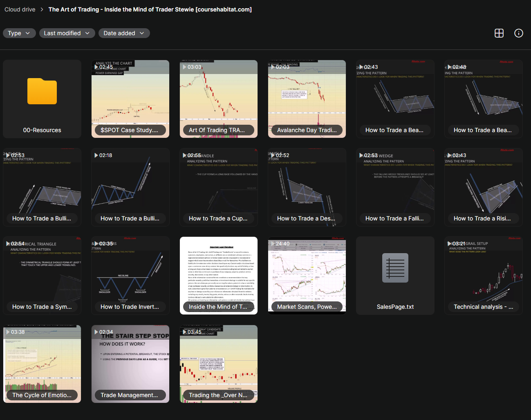Open the How to Trade a Risi... video

[x=484, y=187]
